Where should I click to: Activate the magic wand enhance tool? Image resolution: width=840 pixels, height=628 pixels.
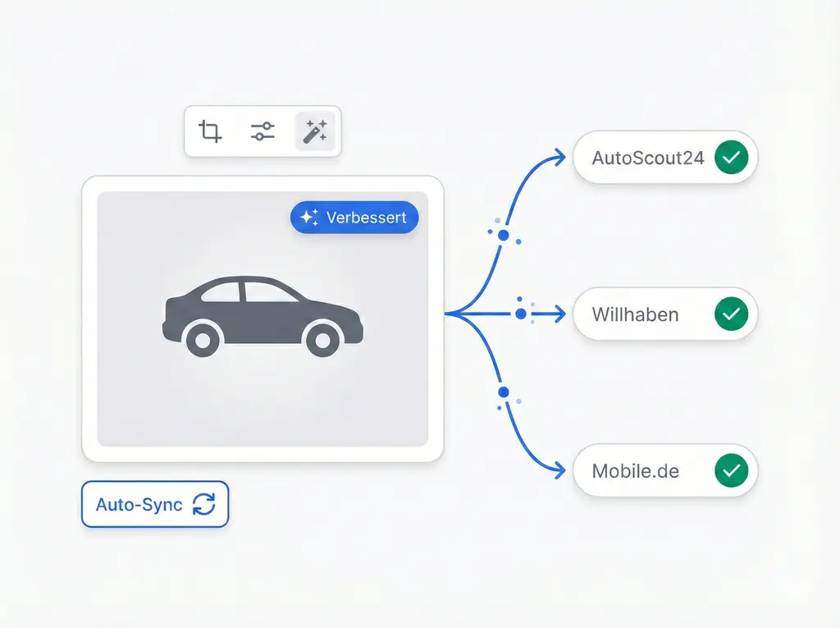[x=315, y=131]
